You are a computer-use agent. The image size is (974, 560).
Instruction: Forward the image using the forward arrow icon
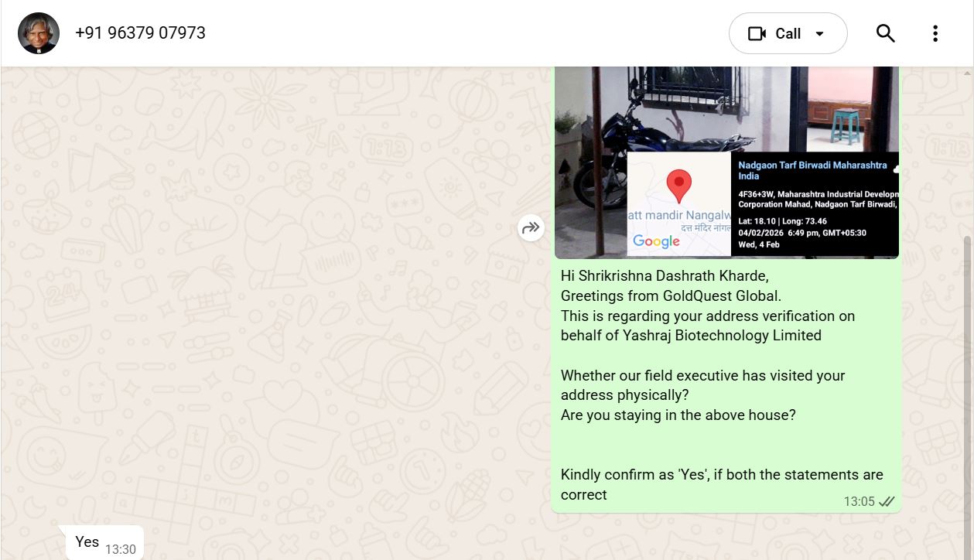(531, 227)
